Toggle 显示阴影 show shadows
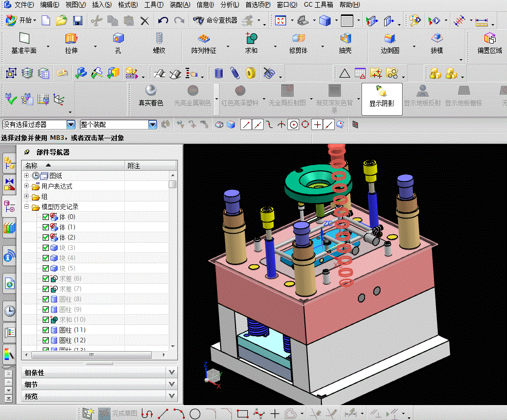Viewport: 507px width, 420px height. click(382, 99)
